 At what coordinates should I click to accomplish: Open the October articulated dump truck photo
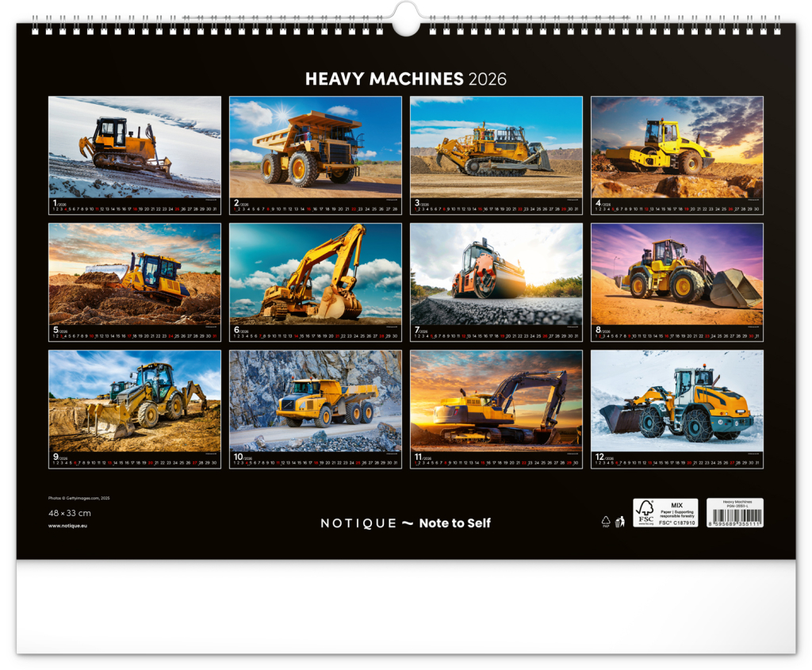tap(315, 400)
